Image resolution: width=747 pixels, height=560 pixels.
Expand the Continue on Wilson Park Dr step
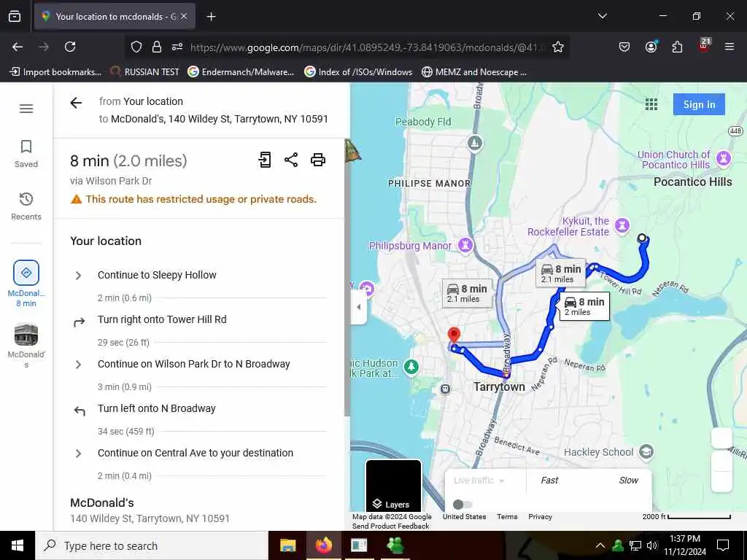pos(79,365)
